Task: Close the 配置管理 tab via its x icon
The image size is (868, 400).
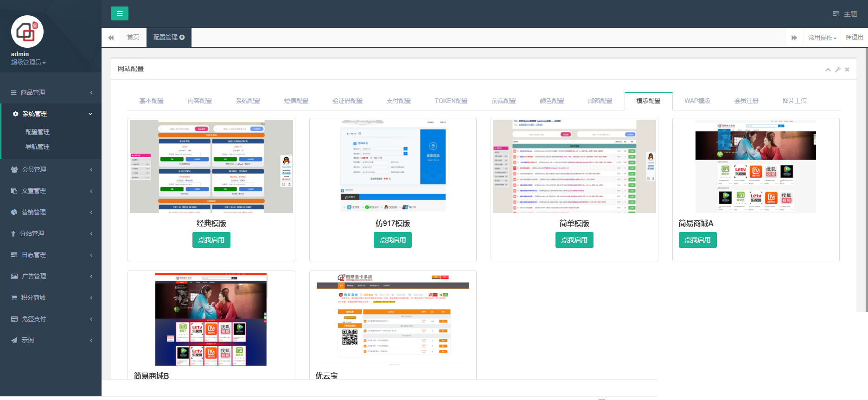Action: tap(182, 37)
